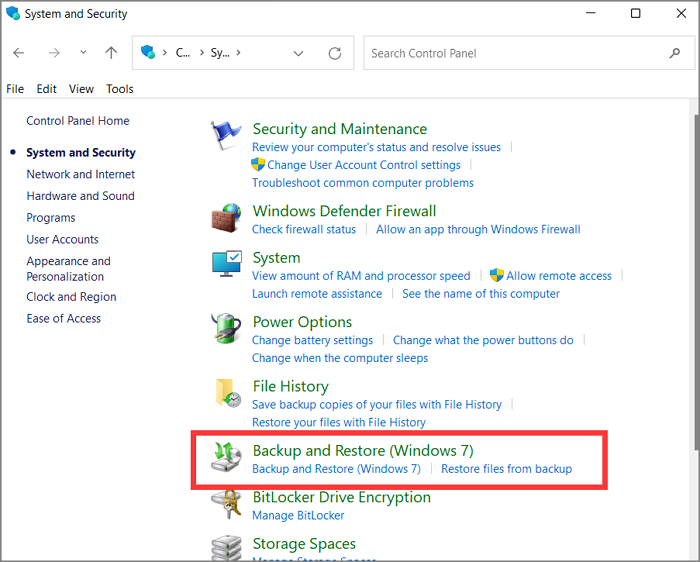Screen dimensions: 700x562
Task: Expand chevron after Sy... in address bar
Action: (x=238, y=53)
